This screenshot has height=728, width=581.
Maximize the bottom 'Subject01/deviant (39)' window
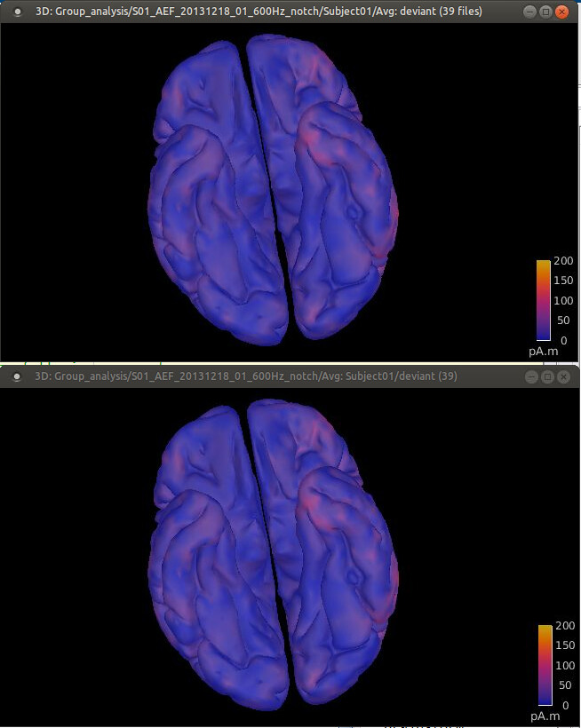pyautogui.click(x=547, y=376)
